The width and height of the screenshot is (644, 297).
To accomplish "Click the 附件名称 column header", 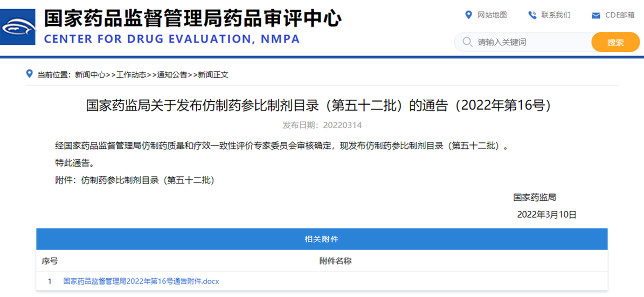I will pos(336,261).
